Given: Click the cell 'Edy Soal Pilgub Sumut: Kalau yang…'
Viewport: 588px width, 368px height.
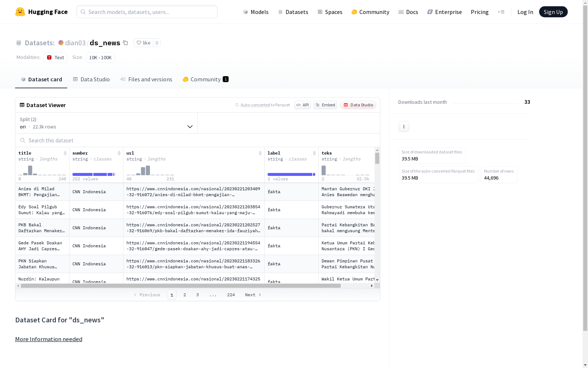Looking at the screenshot, I should click(42, 210).
